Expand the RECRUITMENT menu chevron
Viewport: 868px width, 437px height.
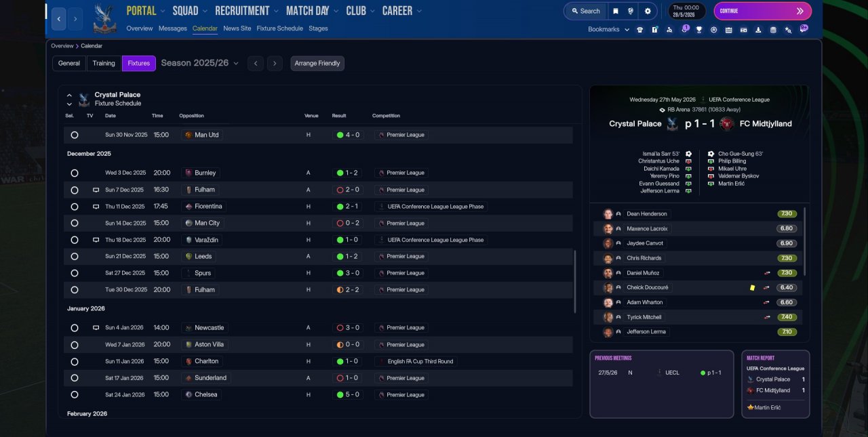[276, 11]
